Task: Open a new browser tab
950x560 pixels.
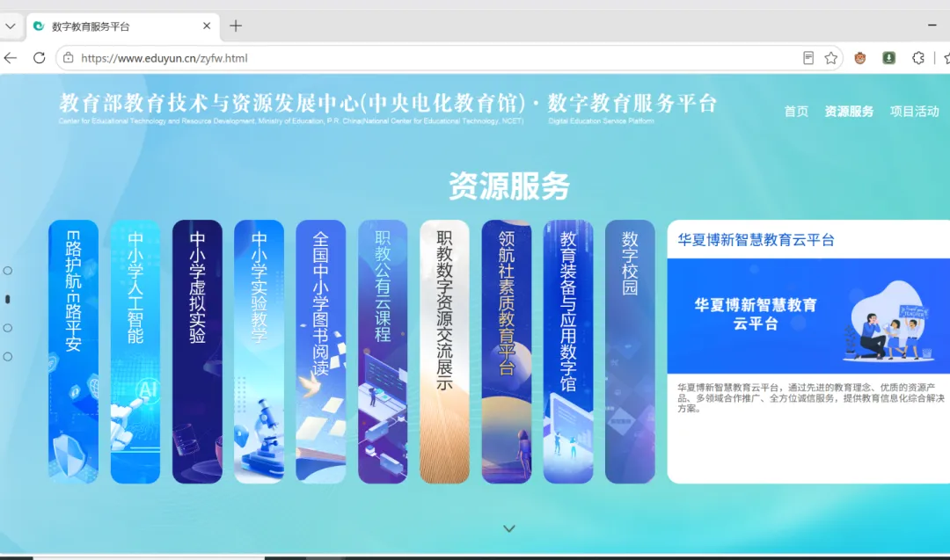Action: click(236, 26)
